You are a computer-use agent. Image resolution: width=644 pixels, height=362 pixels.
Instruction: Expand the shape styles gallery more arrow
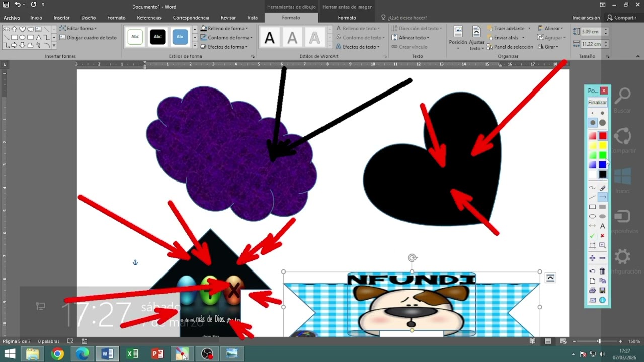coord(195,46)
